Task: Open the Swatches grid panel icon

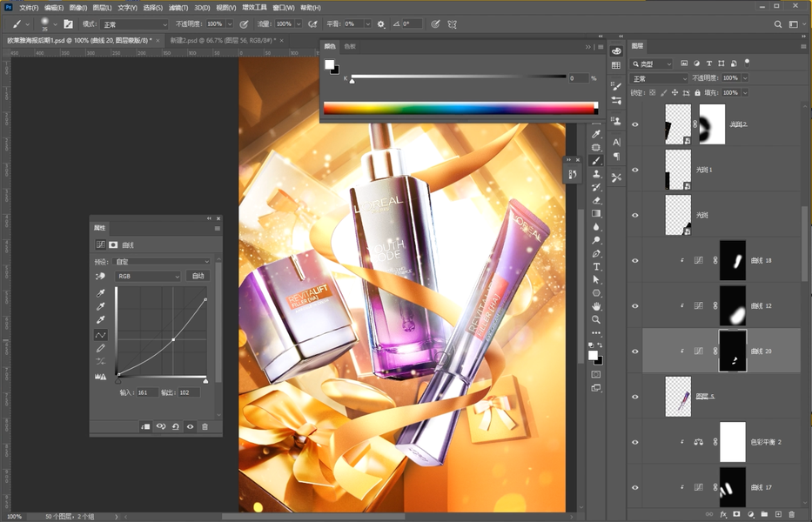Action: pyautogui.click(x=615, y=65)
